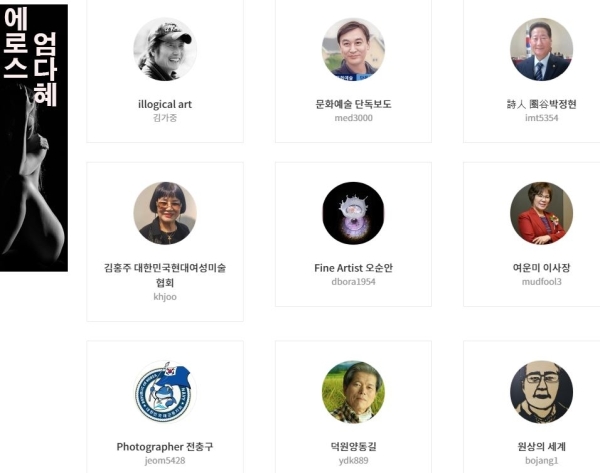Image resolution: width=600 pixels, height=473 pixels.
Task: Click Photographer 전충구 title text
Action: tap(165, 447)
